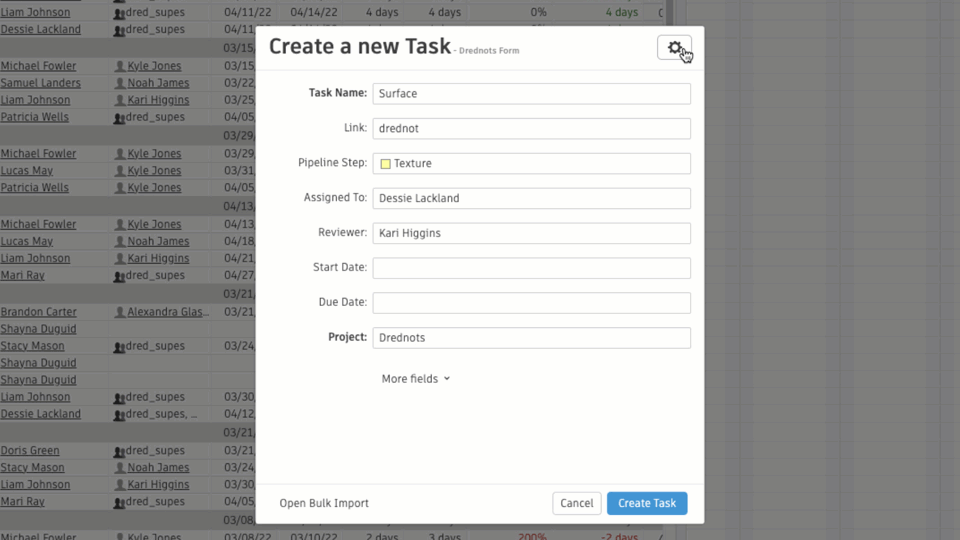
Task: Open the Brandon Carter link
Action: tap(39, 312)
